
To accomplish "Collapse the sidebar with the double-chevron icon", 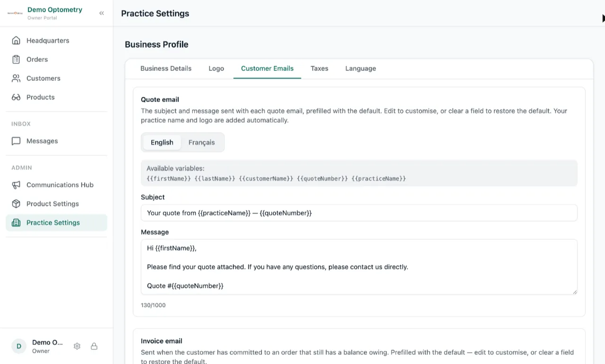I will (102, 13).
